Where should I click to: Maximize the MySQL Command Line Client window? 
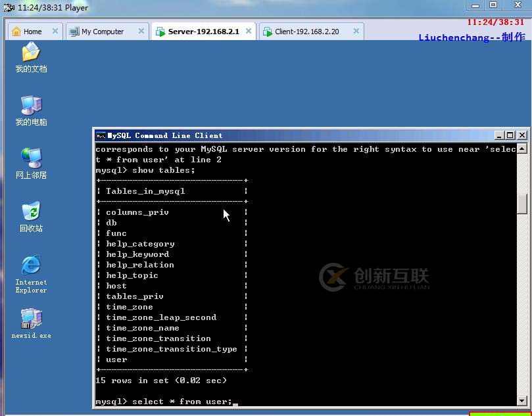click(x=510, y=135)
